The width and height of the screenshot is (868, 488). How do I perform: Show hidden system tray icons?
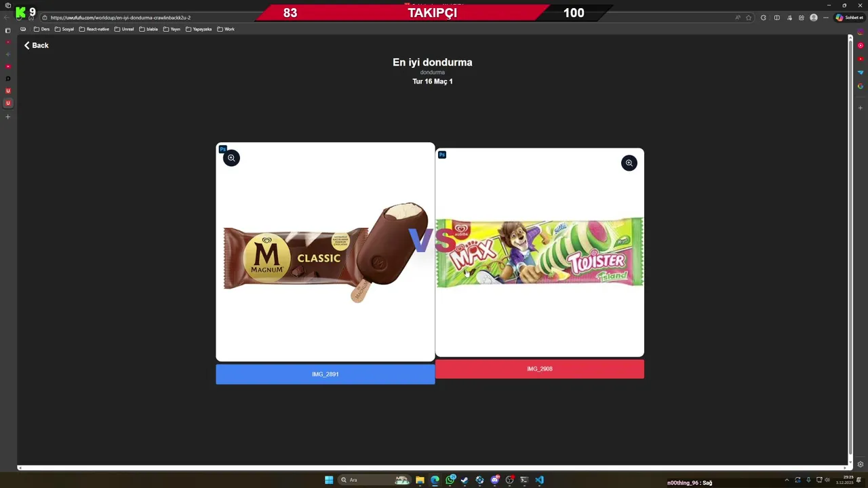[787, 480]
